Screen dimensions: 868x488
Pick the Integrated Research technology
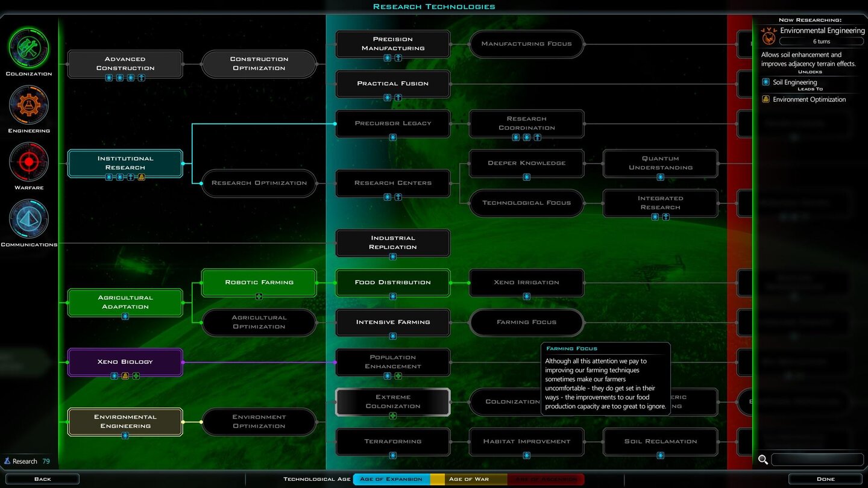(x=661, y=203)
